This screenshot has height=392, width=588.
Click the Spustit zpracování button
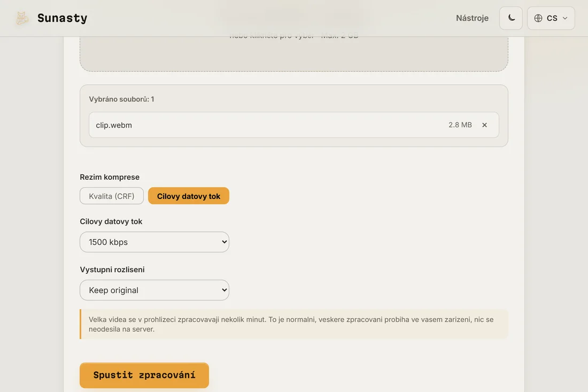[x=144, y=375]
